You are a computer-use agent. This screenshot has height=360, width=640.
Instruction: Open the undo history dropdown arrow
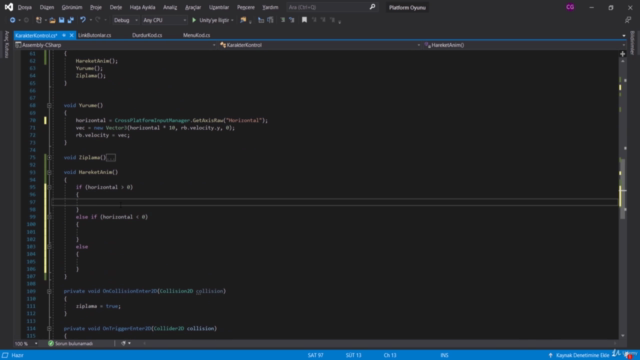(x=90, y=20)
